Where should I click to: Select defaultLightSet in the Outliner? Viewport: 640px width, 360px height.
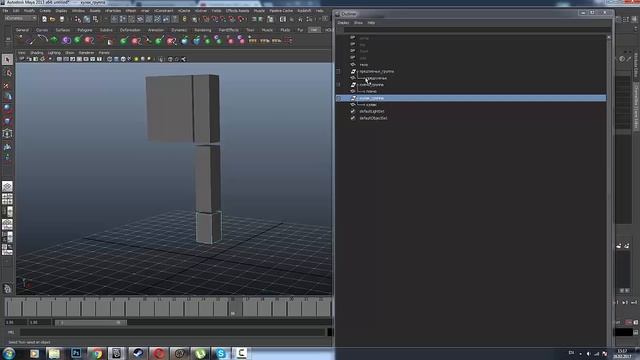coord(371,111)
